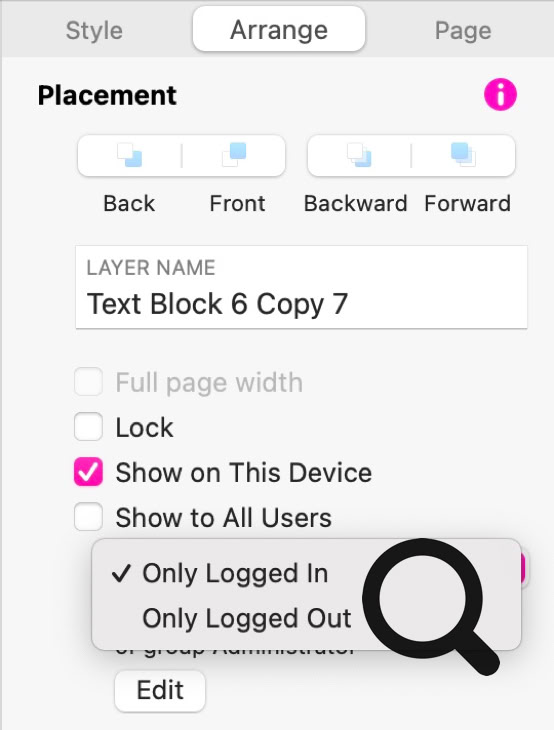Enable the Lock checkbox
554x730 pixels.
coord(88,426)
